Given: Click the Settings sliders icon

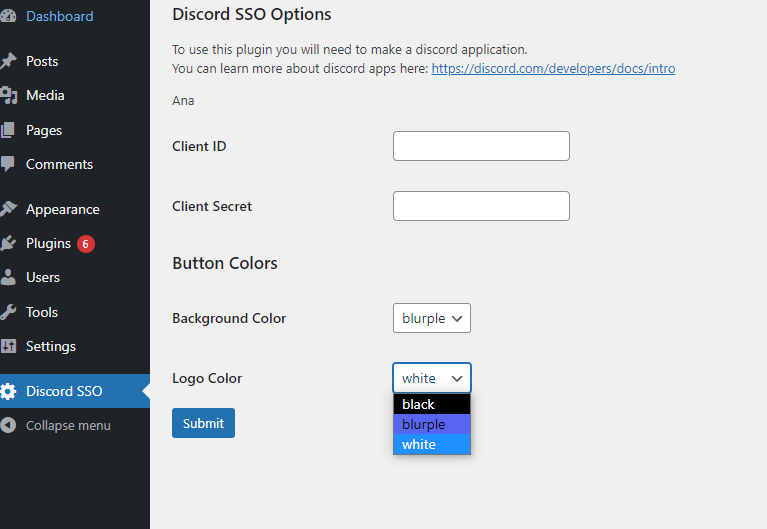Looking at the screenshot, I should point(8,346).
